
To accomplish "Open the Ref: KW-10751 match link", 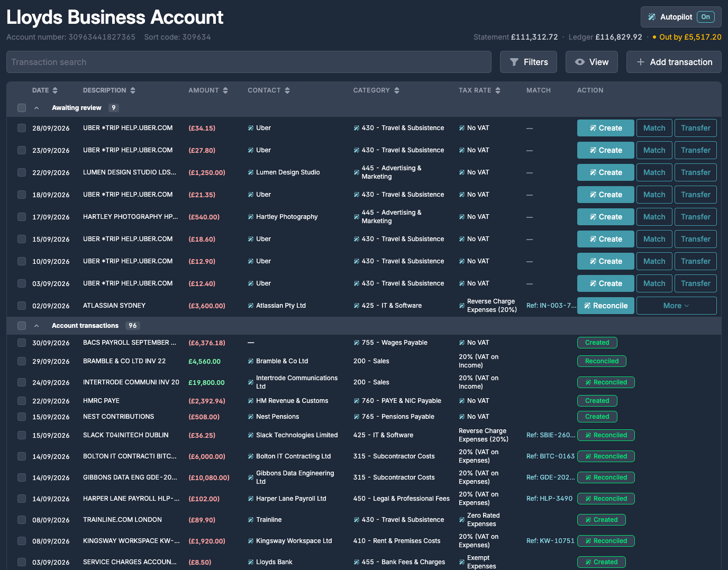I will coord(550,541).
